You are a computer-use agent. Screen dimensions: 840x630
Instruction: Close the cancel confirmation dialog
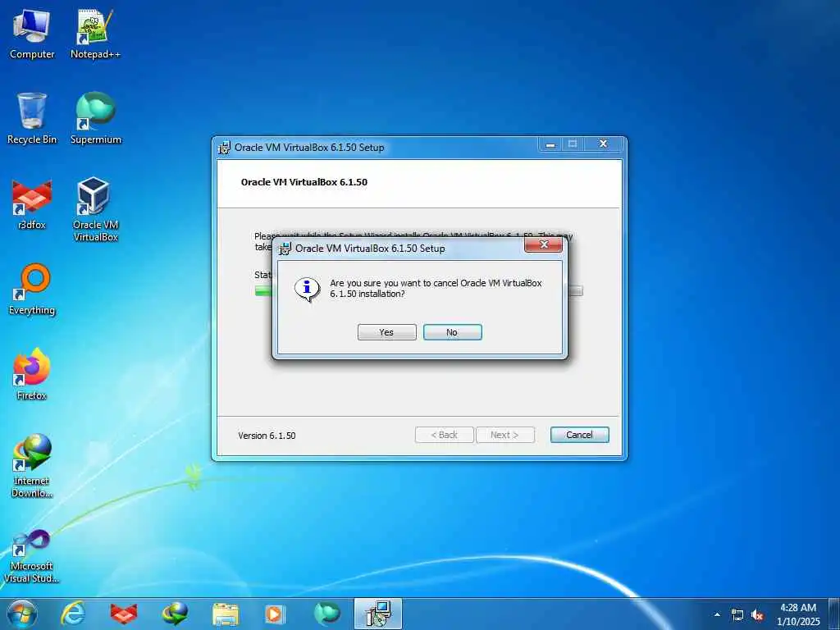click(x=543, y=244)
